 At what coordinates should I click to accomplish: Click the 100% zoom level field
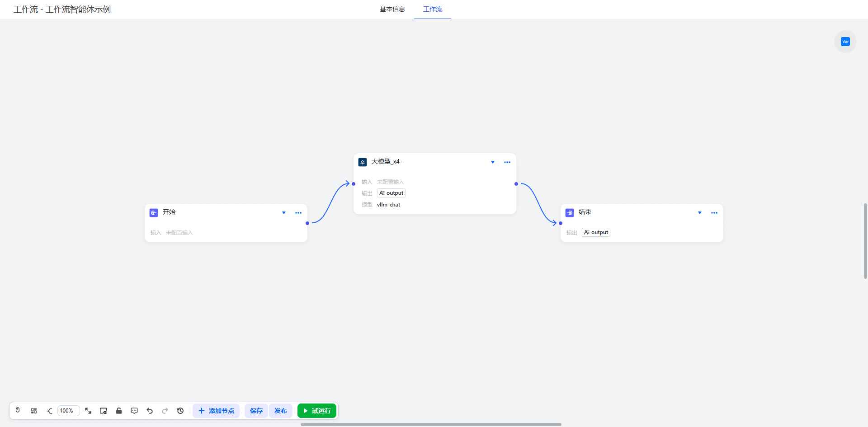[x=68, y=411]
